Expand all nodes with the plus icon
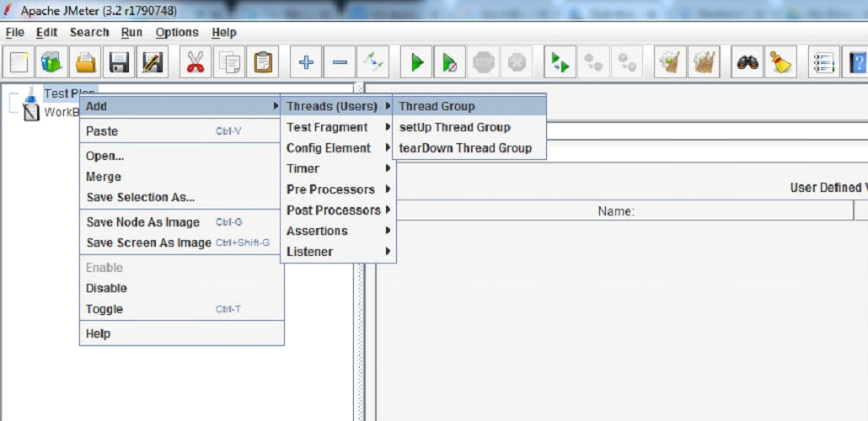The width and height of the screenshot is (868, 421). pyautogui.click(x=306, y=62)
